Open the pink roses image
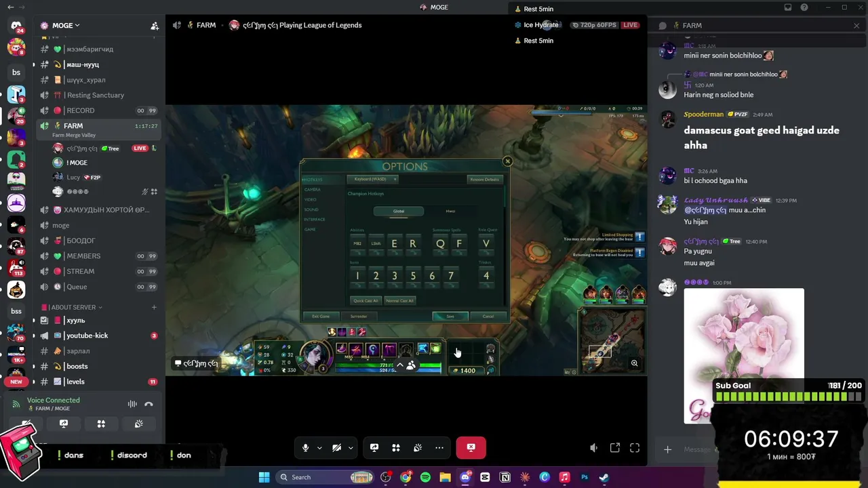 click(744, 355)
